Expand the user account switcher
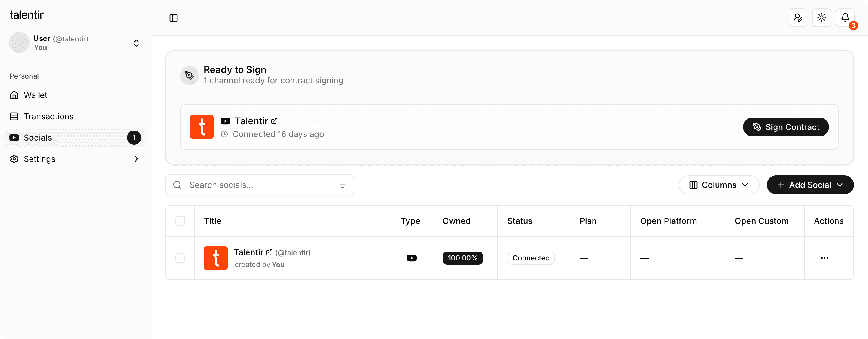868x339 pixels. point(136,43)
